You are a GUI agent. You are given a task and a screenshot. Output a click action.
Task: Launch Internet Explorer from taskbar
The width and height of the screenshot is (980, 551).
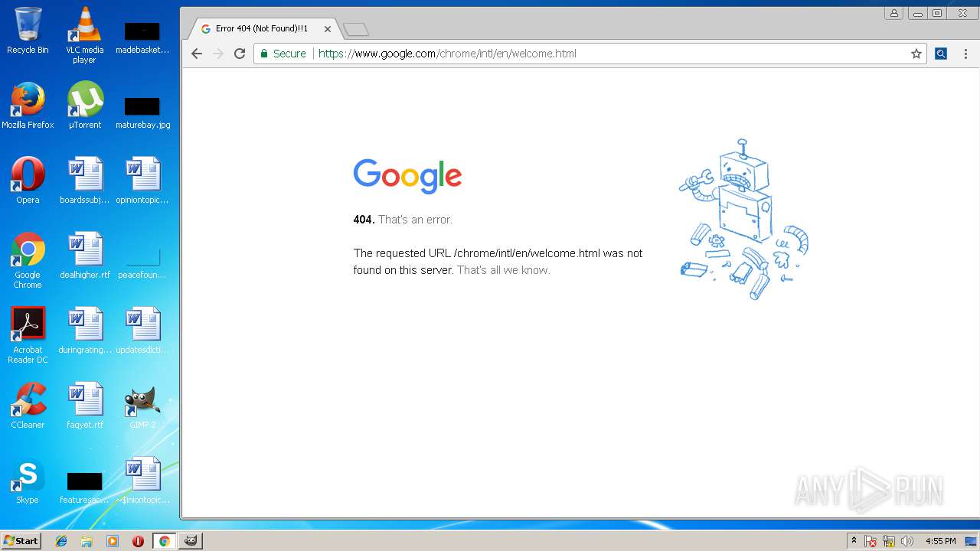tap(61, 541)
